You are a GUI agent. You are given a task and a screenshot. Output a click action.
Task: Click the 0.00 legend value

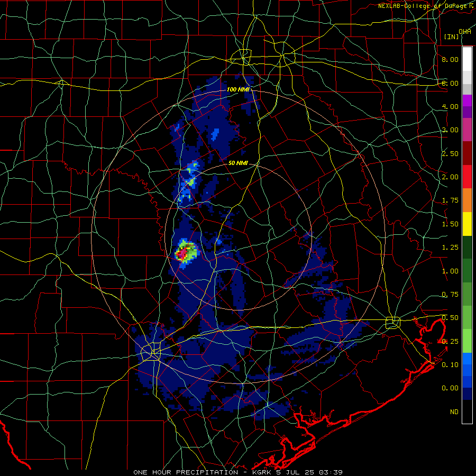(x=450, y=388)
